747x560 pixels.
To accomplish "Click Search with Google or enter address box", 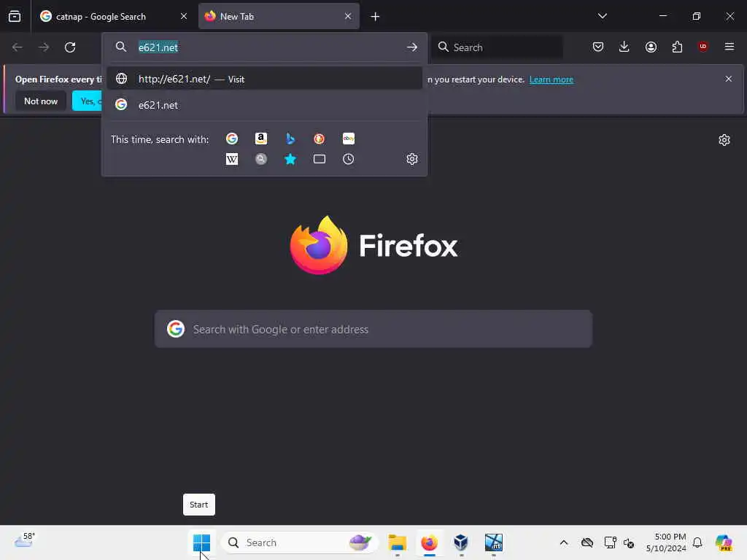I will pyautogui.click(x=373, y=329).
